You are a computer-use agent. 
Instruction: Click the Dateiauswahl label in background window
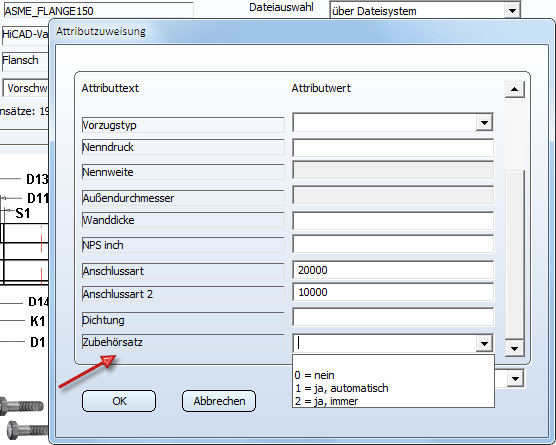(x=281, y=7)
